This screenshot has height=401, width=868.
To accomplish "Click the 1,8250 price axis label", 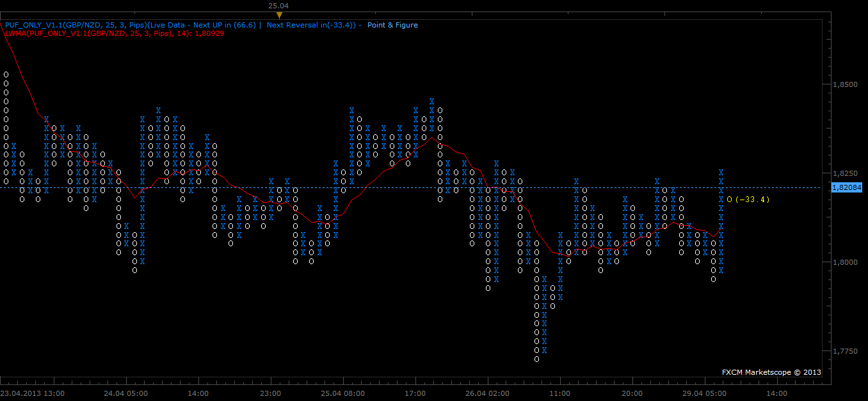I will [x=844, y=173].
